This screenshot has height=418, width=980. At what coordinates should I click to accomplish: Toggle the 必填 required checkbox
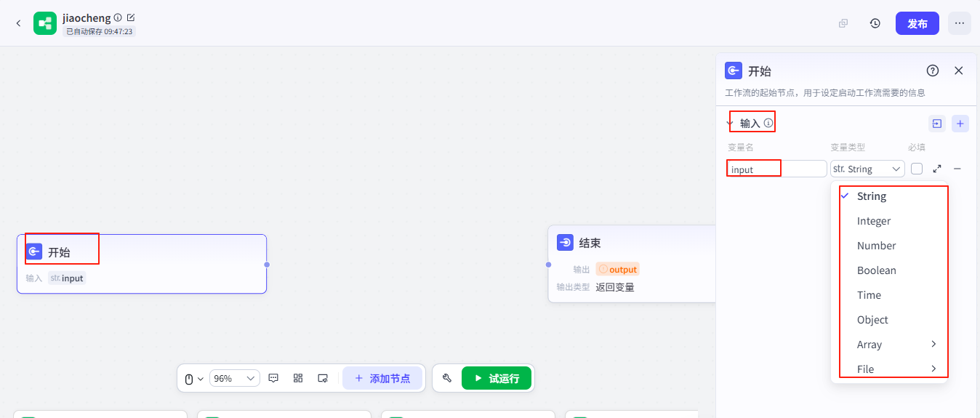(917, 169)
